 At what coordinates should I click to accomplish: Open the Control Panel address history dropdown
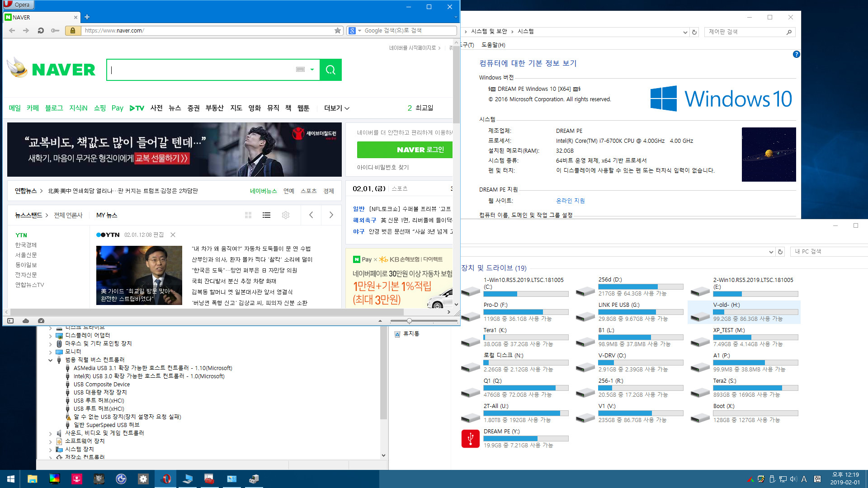(685, 32)
